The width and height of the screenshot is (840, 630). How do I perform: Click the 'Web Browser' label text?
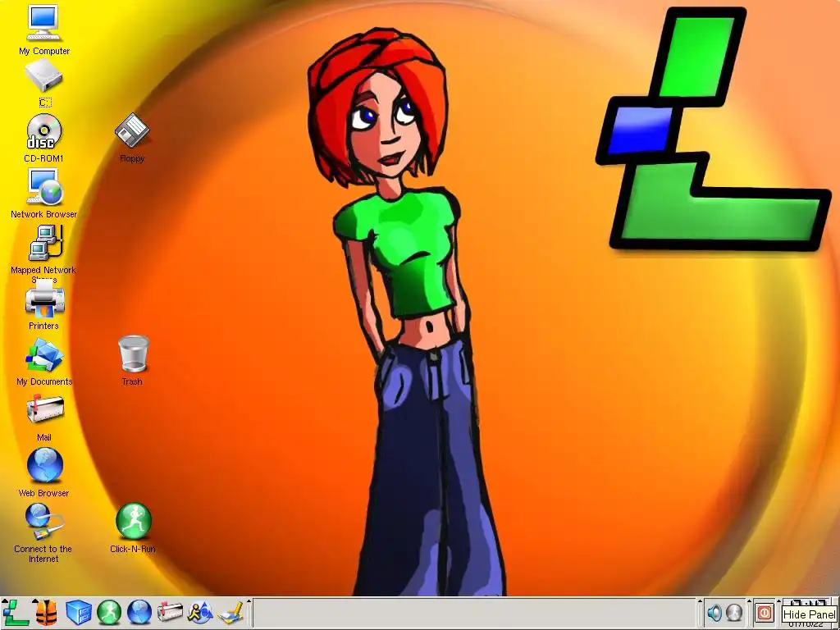click(44, 493)
